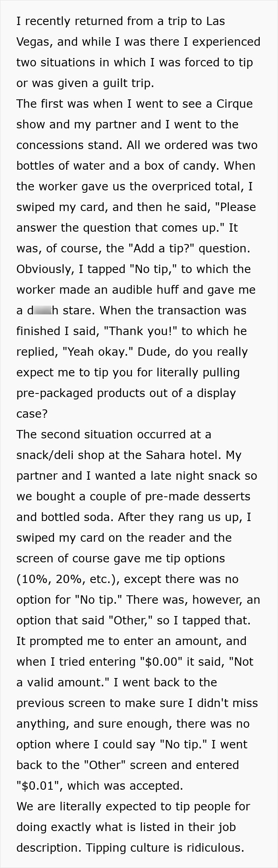The width and height of the screenshot is (278, 868).
Task: Click the word "pre-packaged"
Action: tap(55, 393)
